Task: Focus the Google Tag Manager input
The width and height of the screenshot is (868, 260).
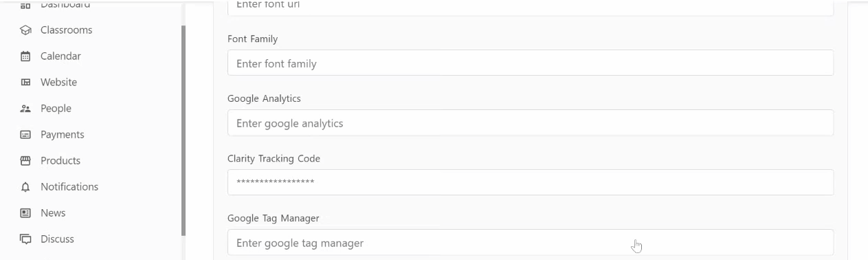Action: pos(530,242)
